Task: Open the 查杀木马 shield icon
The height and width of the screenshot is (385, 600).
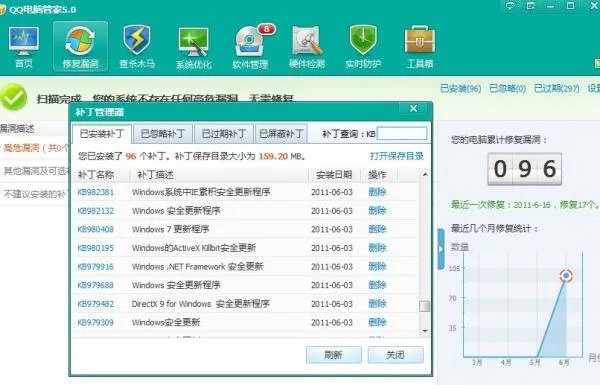Action: pos(137,47)
